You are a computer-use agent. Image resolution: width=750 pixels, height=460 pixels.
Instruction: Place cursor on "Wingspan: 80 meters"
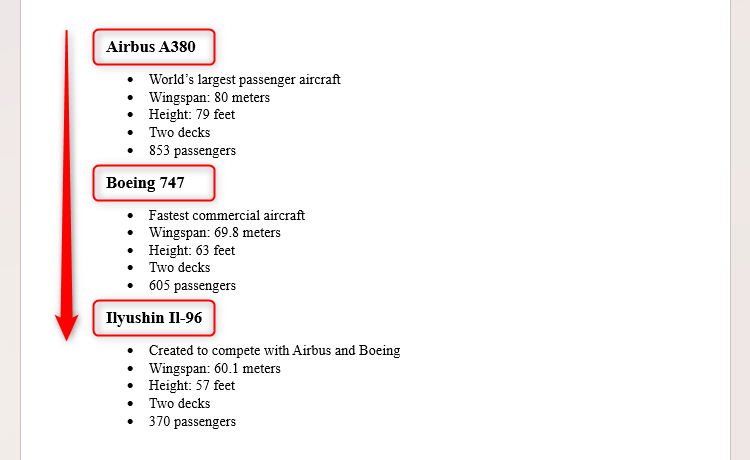[x=209, y=98]
